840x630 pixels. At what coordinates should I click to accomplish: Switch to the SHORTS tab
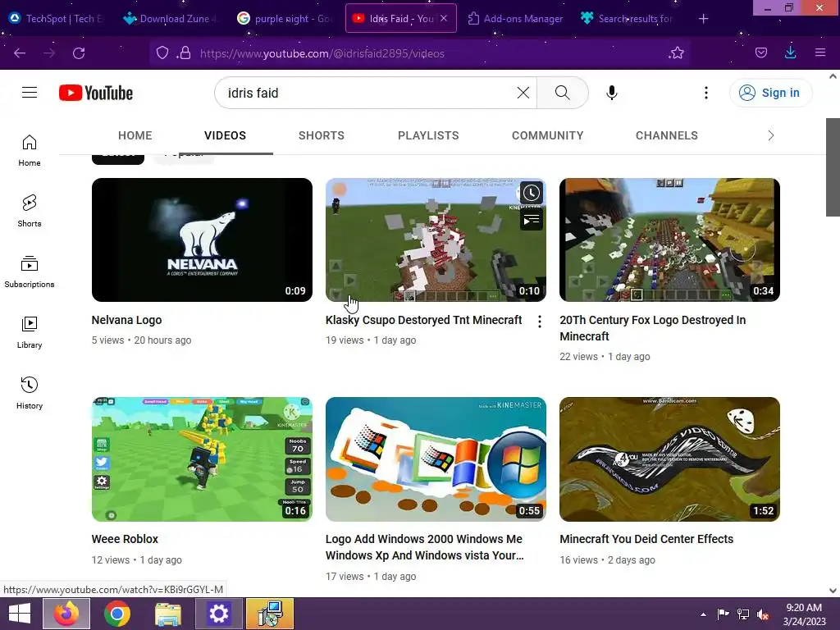coord(322,135)
